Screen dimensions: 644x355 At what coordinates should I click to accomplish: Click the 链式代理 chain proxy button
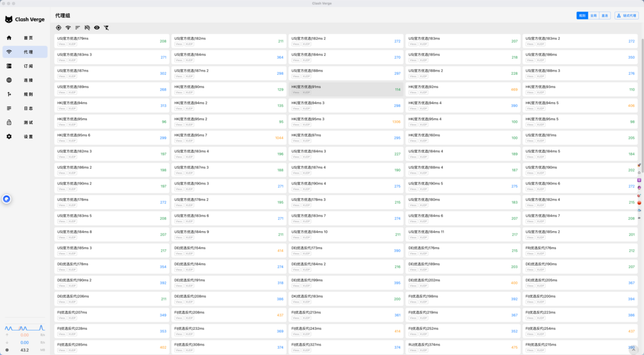point(626,15)
